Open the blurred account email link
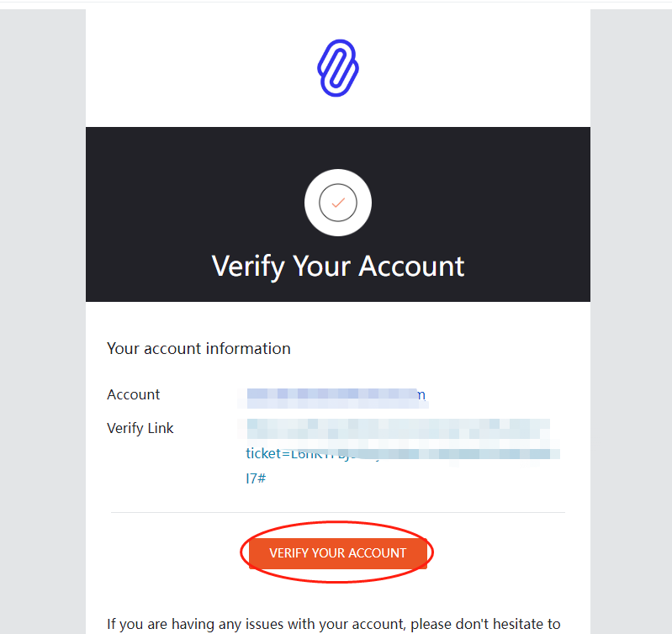 (x=336, y=394)
